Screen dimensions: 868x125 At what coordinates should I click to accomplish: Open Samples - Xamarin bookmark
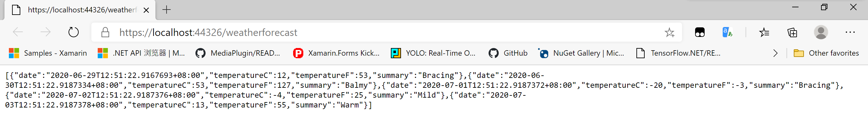[x=48, y=53]
